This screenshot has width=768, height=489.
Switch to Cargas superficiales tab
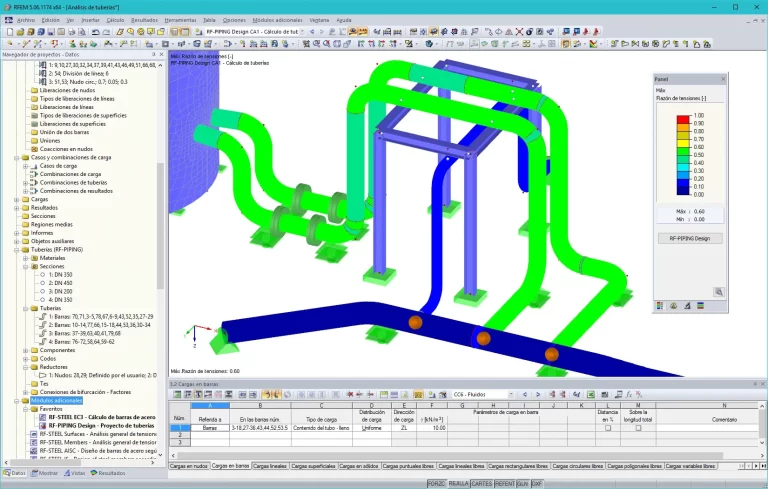point(313,466)
